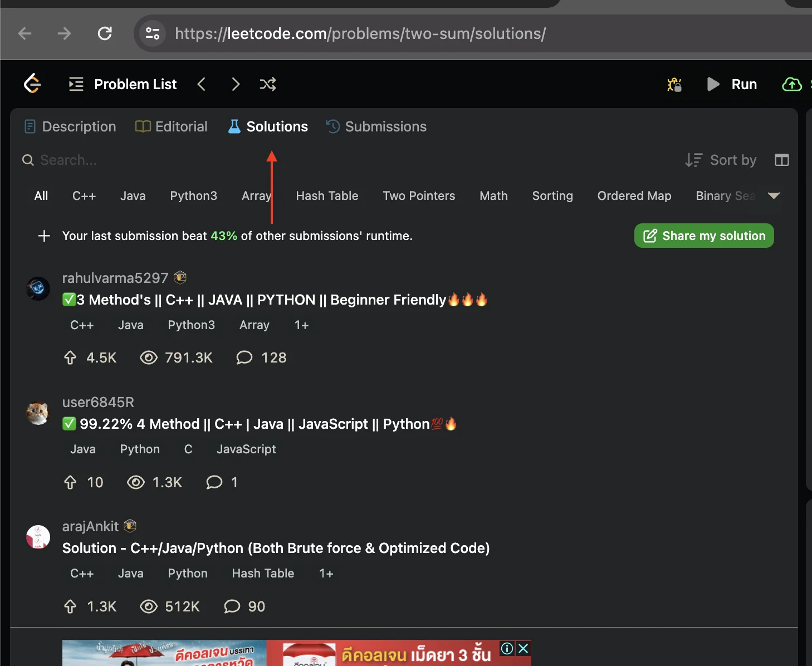Click rahulvarma5297's badge icon
The image size is (812, 666).
[x=180, y=277]
